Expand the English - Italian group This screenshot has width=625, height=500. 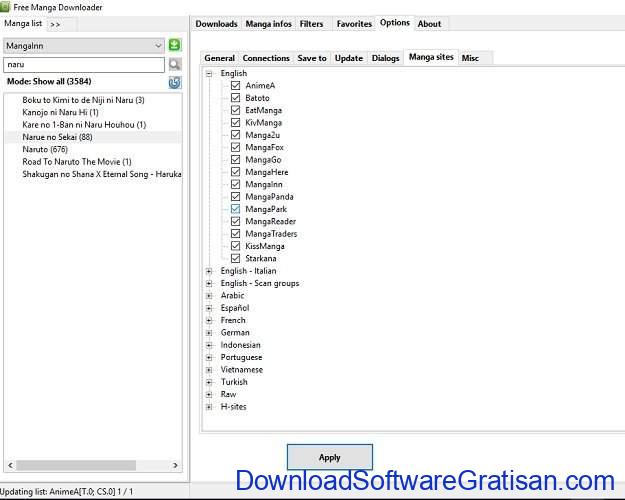pyautogui.click(x=209, y=271)
